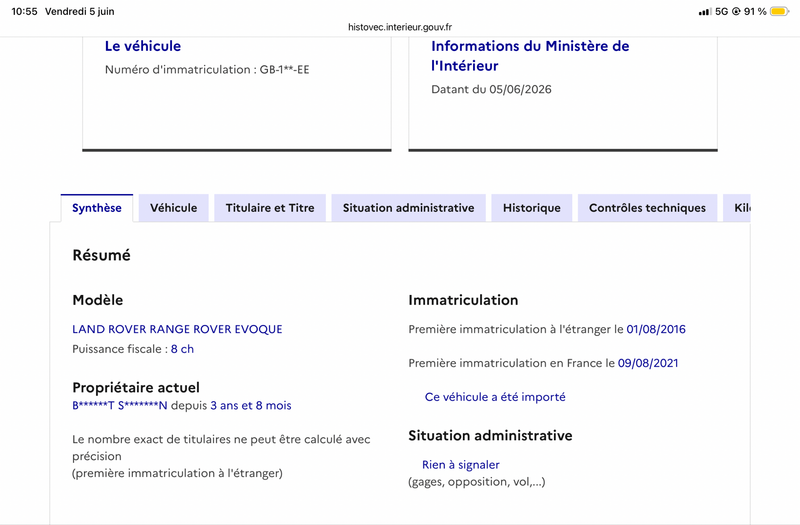Screen dimensions: 800x525
Task: Tap the 5G network indicator
Action: 721,11
